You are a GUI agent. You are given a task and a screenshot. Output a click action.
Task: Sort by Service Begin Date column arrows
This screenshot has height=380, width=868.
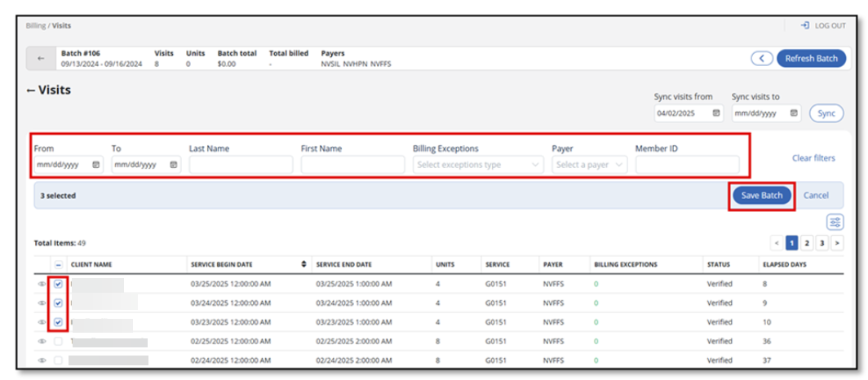[304, 265]
